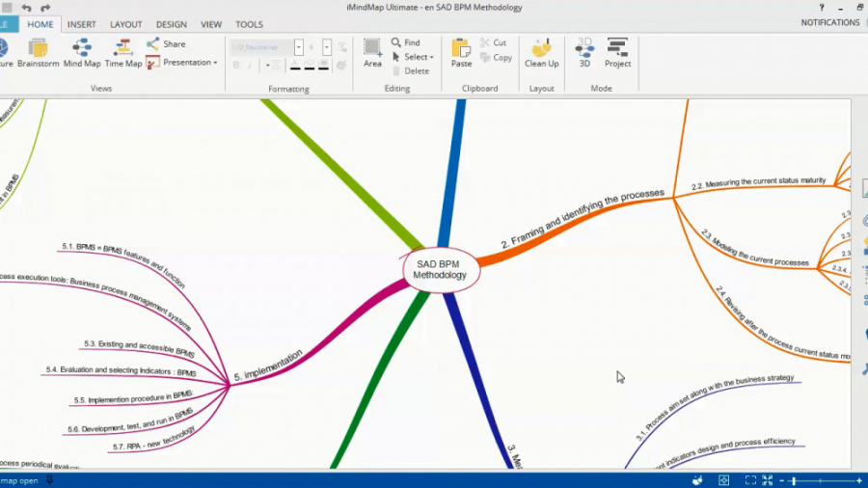Expand the Presentation dropdown arrow
The image size is (868, 488).
pyautogui.click(x=215, y=63)
